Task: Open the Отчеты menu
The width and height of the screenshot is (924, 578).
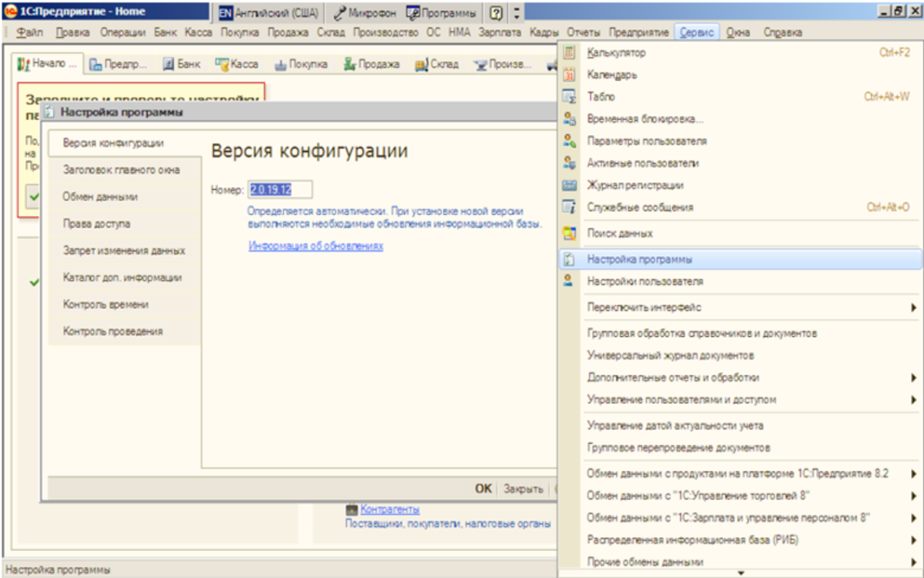Action: [584, 33]
